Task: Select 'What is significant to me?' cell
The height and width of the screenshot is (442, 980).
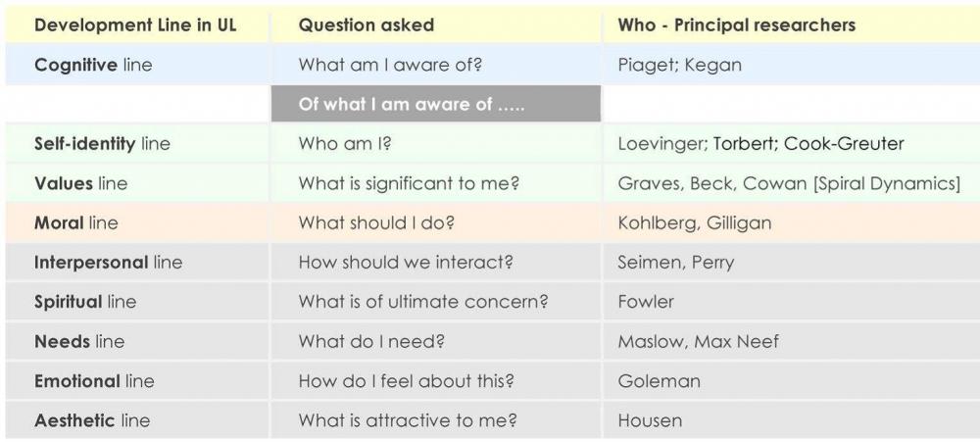Action: click(410, 184)
